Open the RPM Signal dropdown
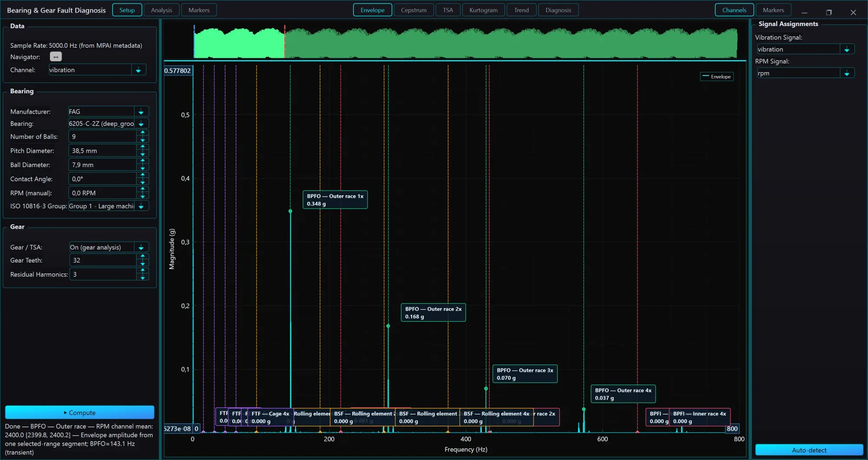This screenshot has width=868, height=460. (847, 73)
